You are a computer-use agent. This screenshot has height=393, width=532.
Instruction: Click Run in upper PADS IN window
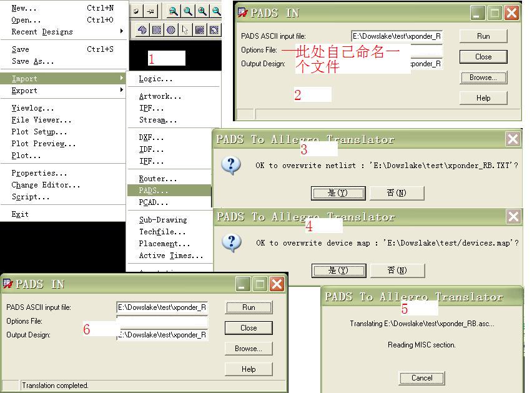pos(483,36)
